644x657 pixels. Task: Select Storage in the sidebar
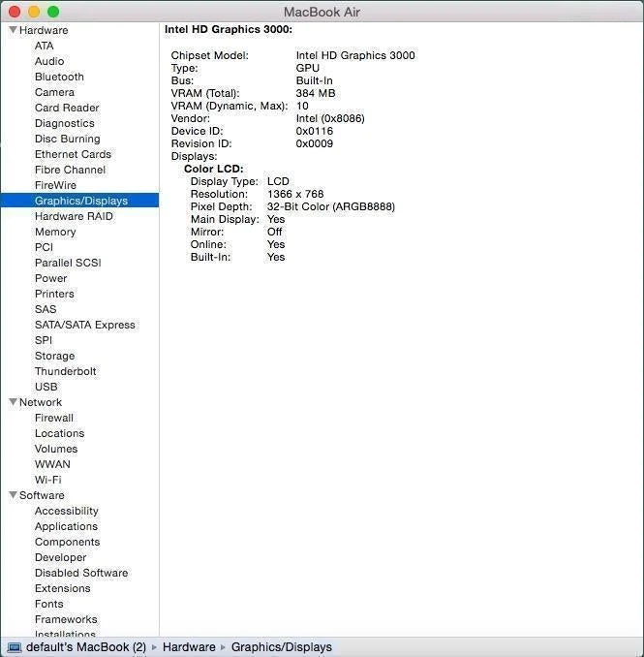pos(54,356)
